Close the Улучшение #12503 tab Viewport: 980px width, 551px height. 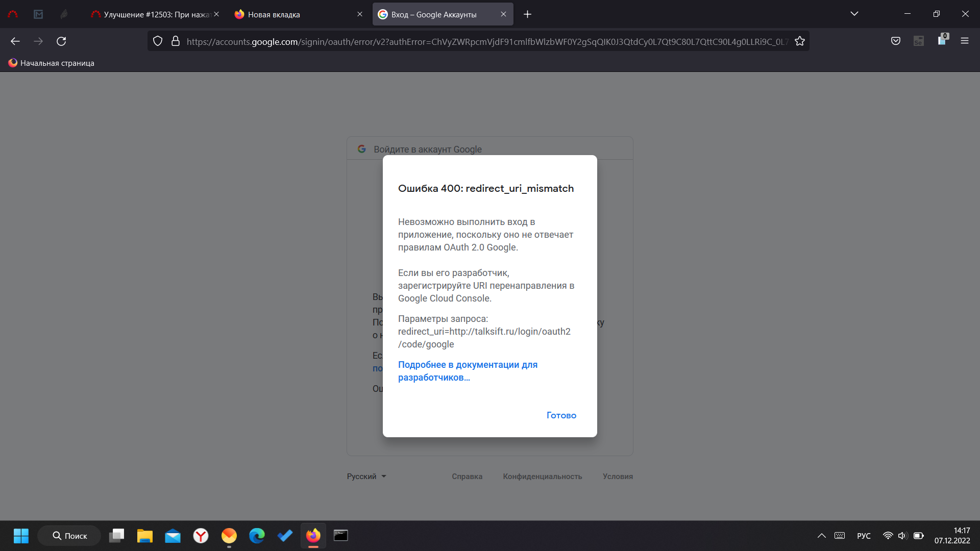point(216,14)
